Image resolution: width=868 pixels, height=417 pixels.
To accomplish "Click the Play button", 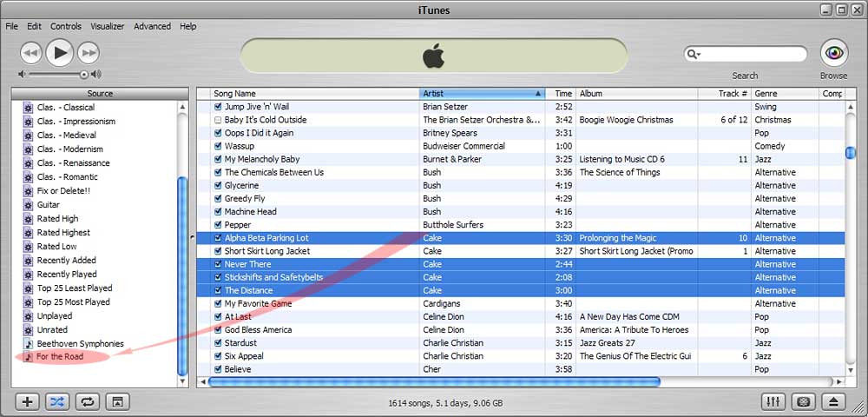I will click(59, 53).
